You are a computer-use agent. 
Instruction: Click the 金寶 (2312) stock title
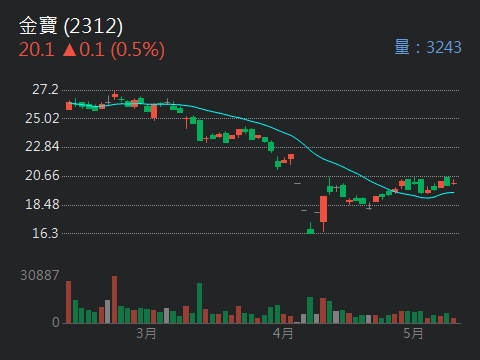coord(71,26)
